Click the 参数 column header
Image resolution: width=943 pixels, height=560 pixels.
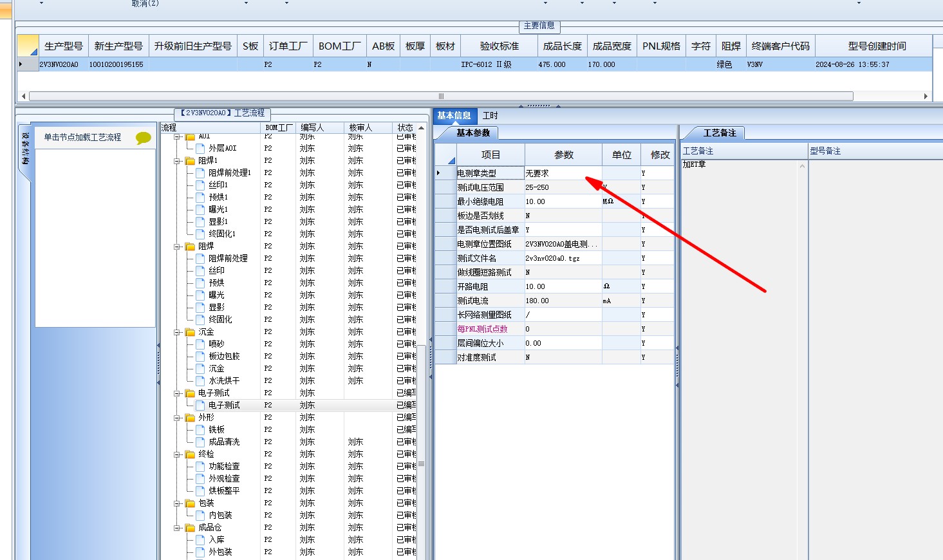564,155
